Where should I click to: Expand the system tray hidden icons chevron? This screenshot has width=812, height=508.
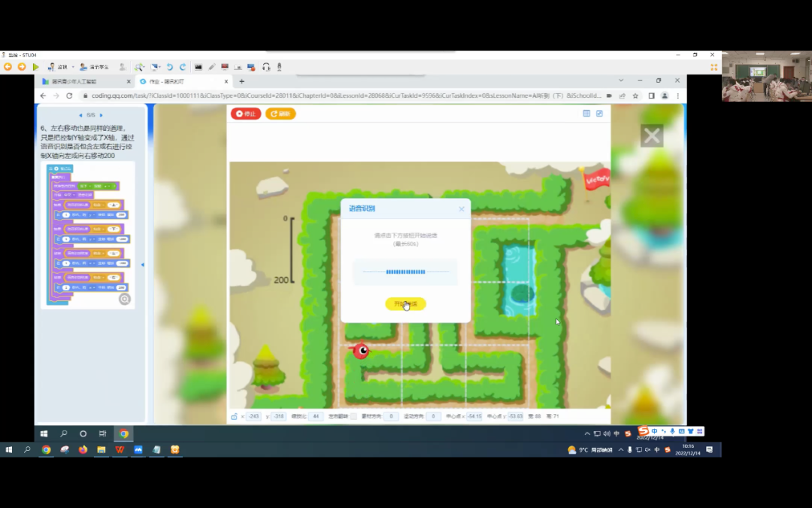pos(620,450)
